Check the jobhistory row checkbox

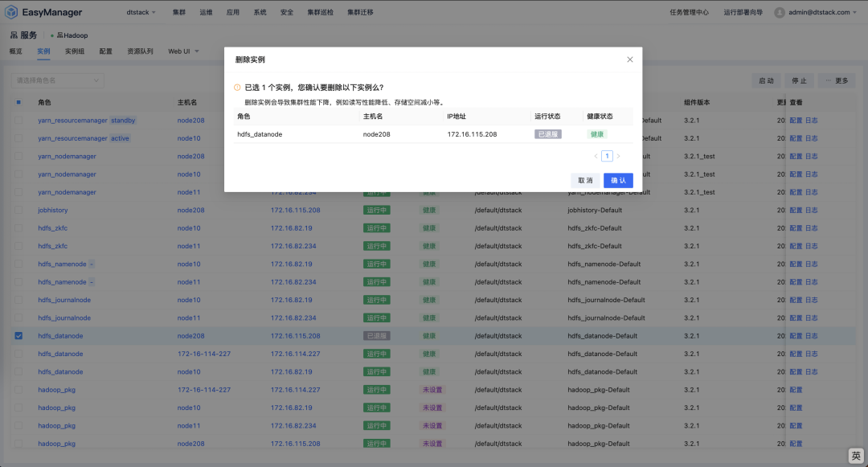click(x=18, y=210)
